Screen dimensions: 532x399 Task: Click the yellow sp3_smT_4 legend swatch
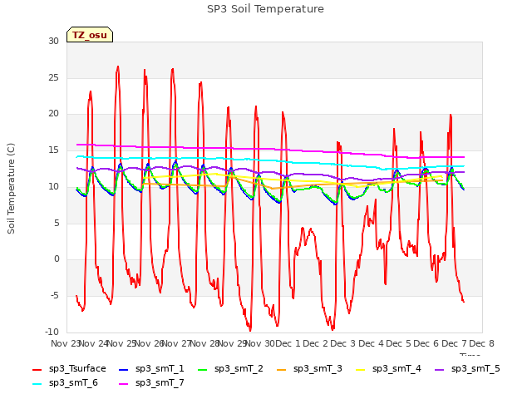360,369
